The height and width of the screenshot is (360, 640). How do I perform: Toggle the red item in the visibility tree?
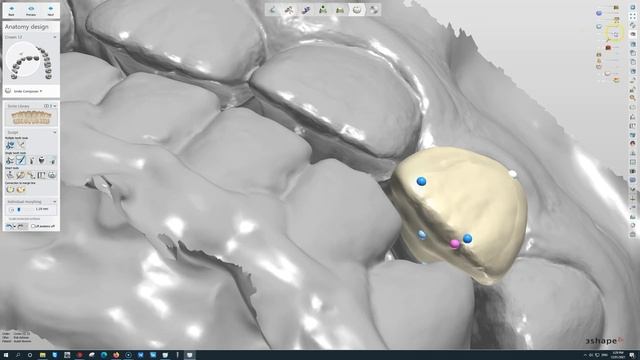[x=608, y=48]
